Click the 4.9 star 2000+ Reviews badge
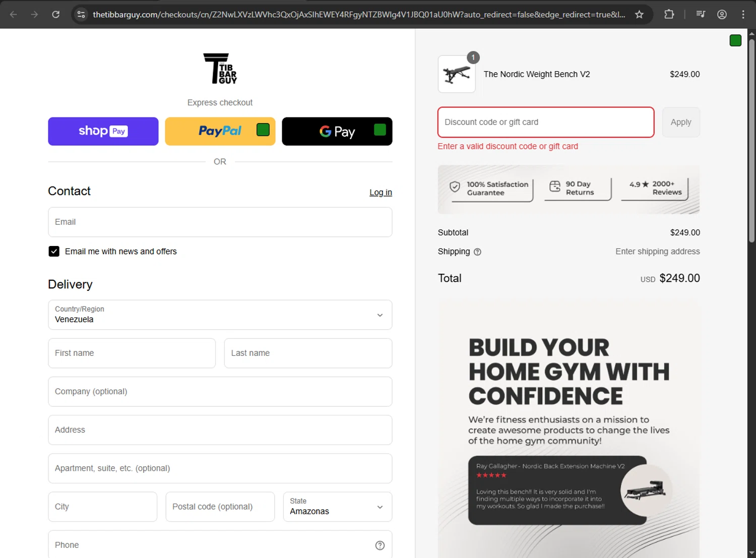 point(655,188)
